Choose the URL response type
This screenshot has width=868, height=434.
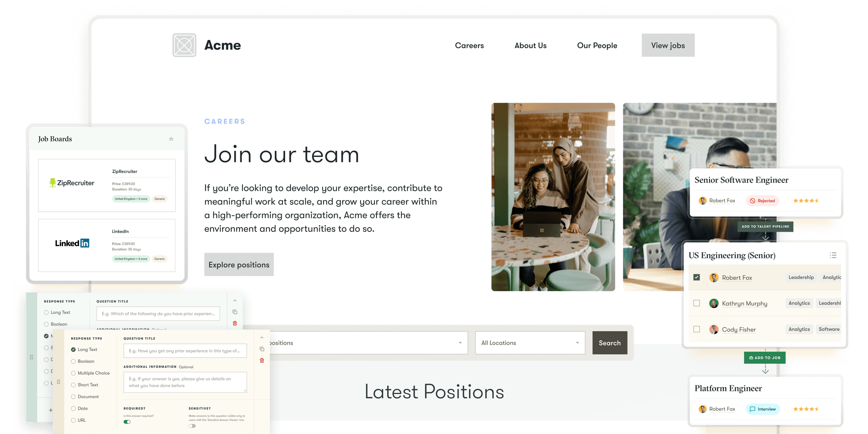tap(79, 420)
